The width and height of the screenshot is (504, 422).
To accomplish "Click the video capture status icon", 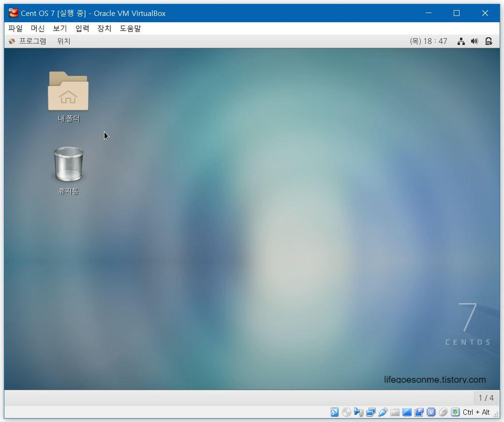I will 419,412.
